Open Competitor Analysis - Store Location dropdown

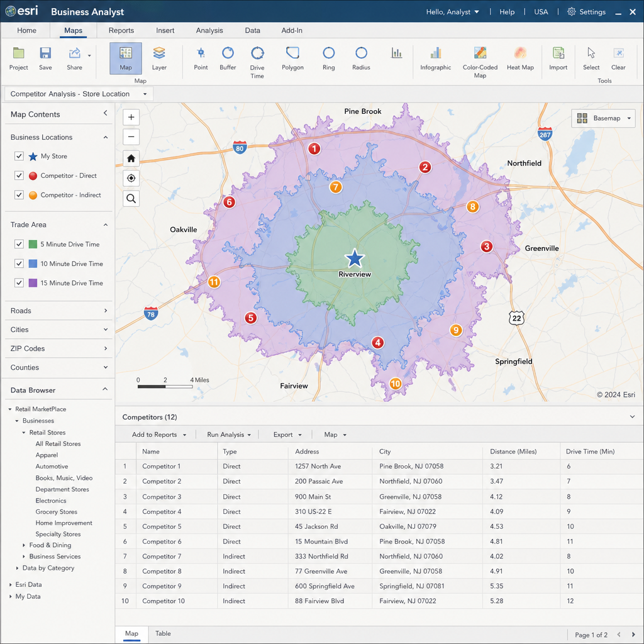click(79, 94)
